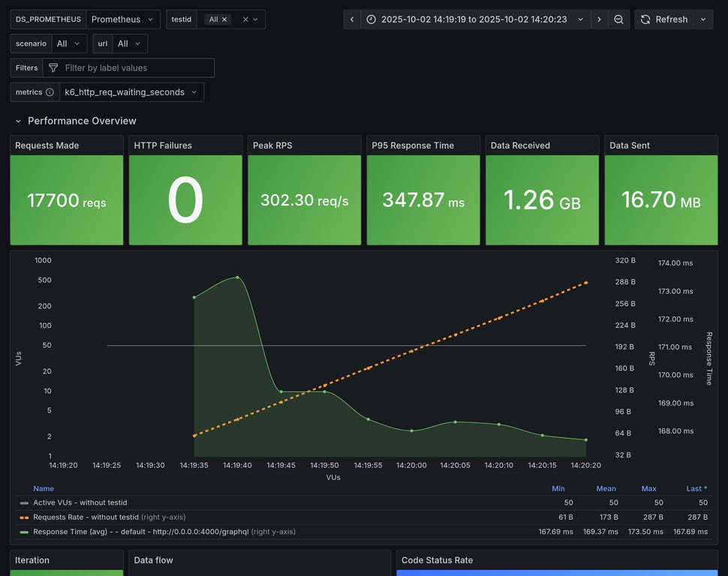Viewport: 728px width, 576px height.
Task: Shift time range backward with left arrow
Action: tap(352, 19)
